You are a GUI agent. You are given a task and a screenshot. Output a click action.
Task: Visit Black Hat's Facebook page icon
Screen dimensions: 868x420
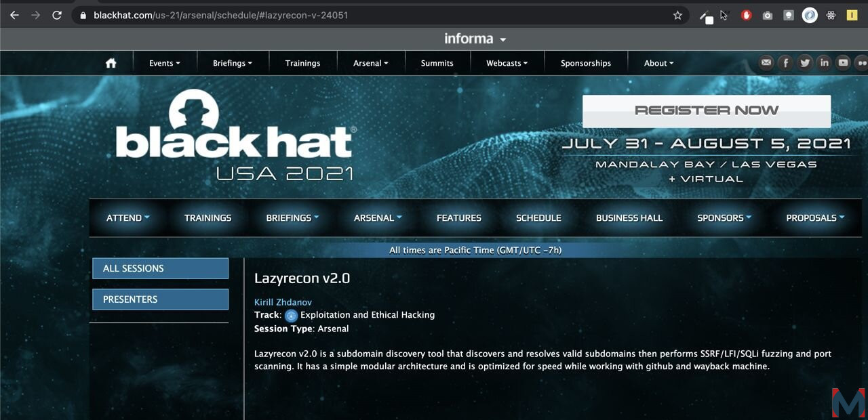point(785,63)
